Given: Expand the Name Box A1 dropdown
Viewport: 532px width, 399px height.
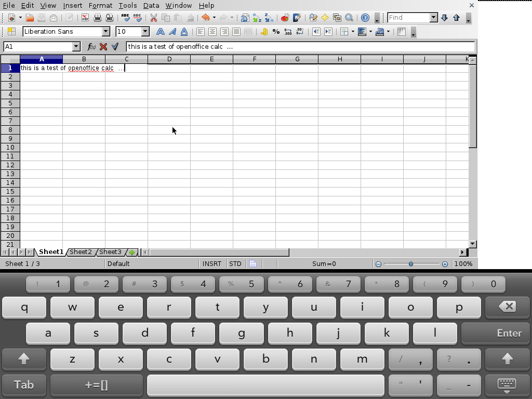Looking at the screenshot, I should point(76,47).
